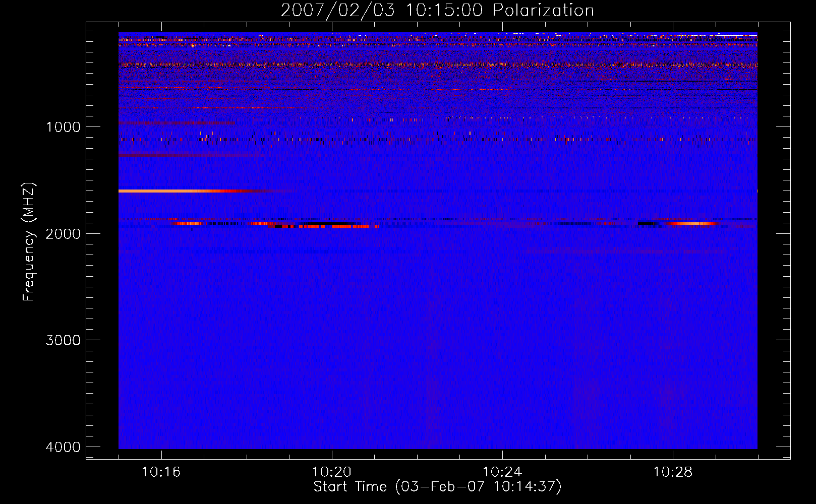Click the 'Frequency (MHZ)' axis title
This screenshot has width=816, height=504.
click(x=29, y=241)
